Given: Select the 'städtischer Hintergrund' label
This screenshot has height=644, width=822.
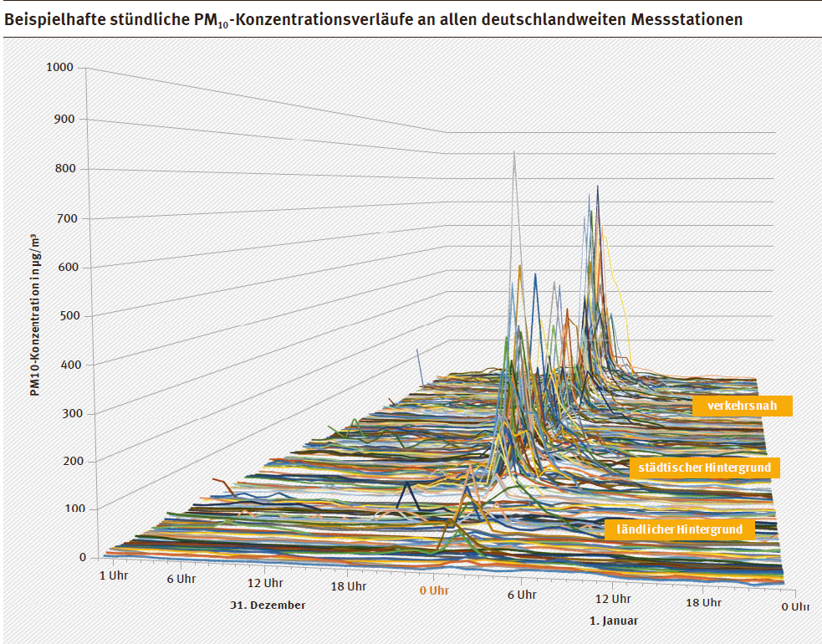Looking at the screenshot, I should point(704,468).
